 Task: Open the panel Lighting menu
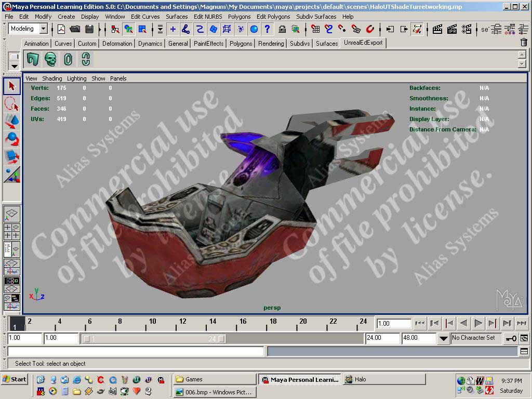77,78
